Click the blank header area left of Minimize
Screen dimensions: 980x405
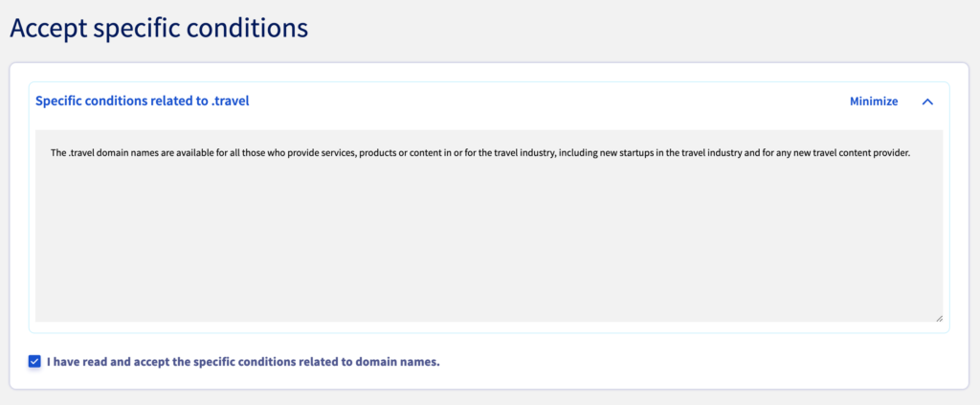548,101
